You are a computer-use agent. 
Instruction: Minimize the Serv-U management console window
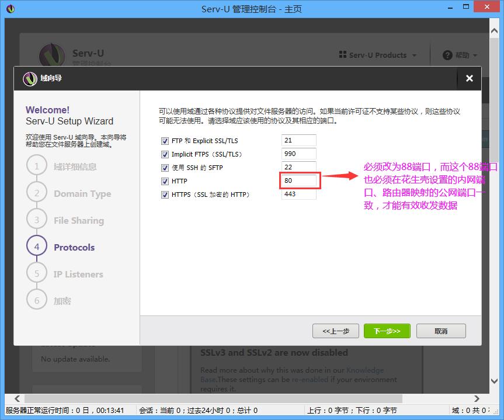450,8
